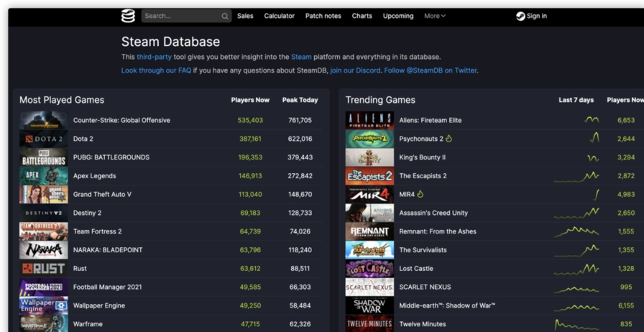Viewport: 644px width, 332px height.
Task: Click the Counter-Strike: Global Offensive thumbnail
Action: (44, 121)
